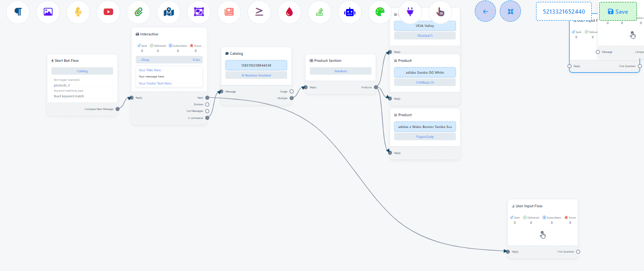
Task: Click the collapse arrows button beside the back arrow
Action: click(x=510, y=11)
